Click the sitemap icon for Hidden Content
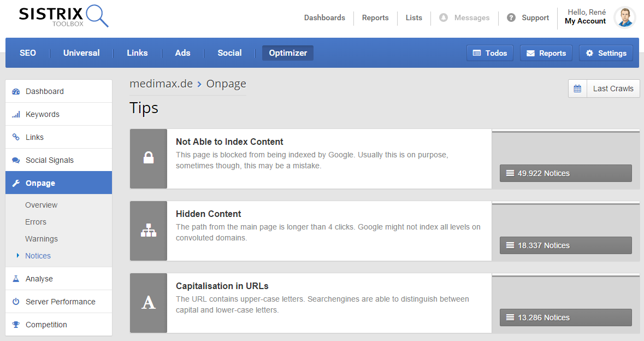644x341 pixels. click(x=148, y=231)
